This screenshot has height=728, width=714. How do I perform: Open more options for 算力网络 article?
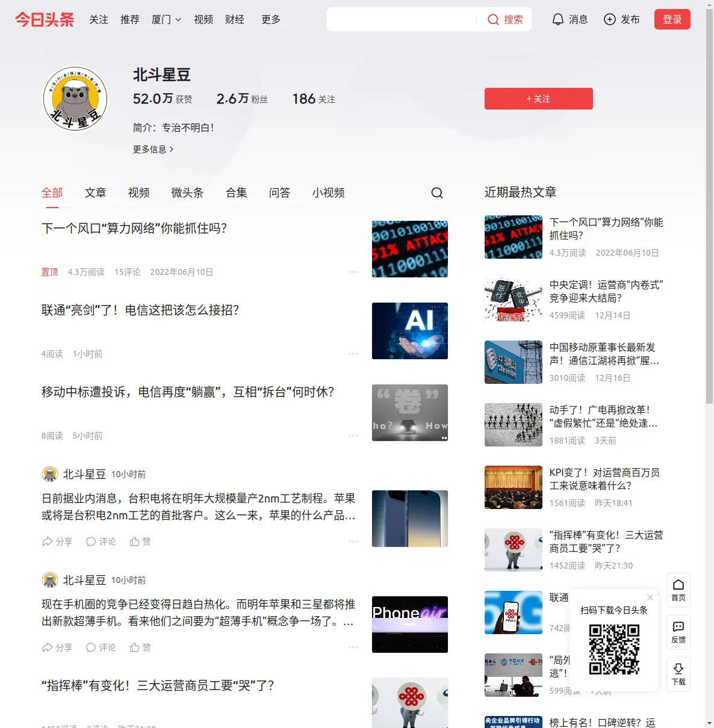click(x=353, y=272)
